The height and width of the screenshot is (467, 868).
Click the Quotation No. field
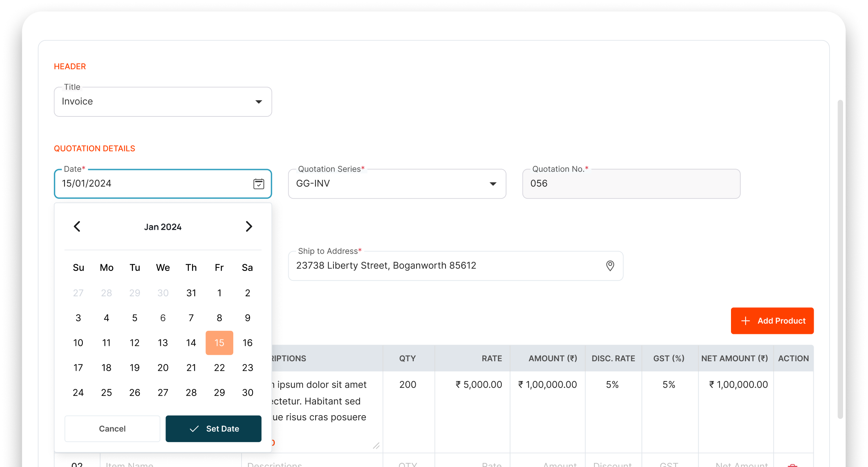pyautogui.click(x=631, y=184)
